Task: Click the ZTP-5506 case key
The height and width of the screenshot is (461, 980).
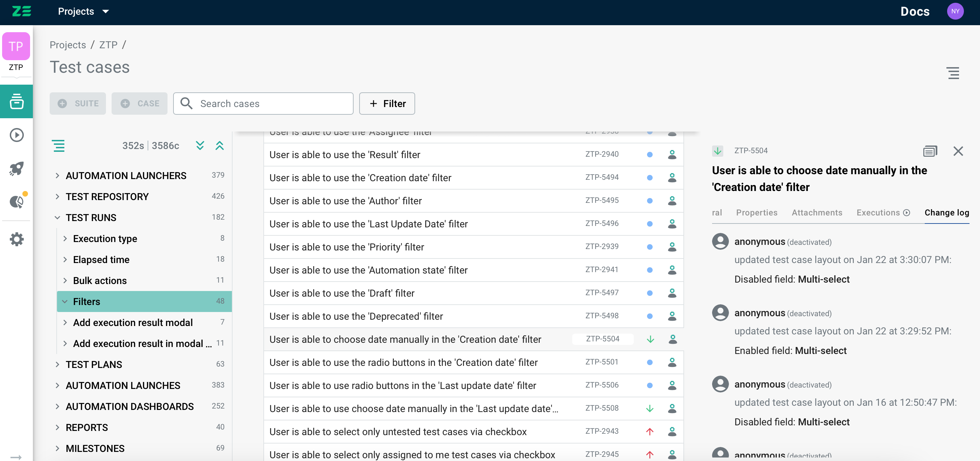Action: (x=602, y=385)
